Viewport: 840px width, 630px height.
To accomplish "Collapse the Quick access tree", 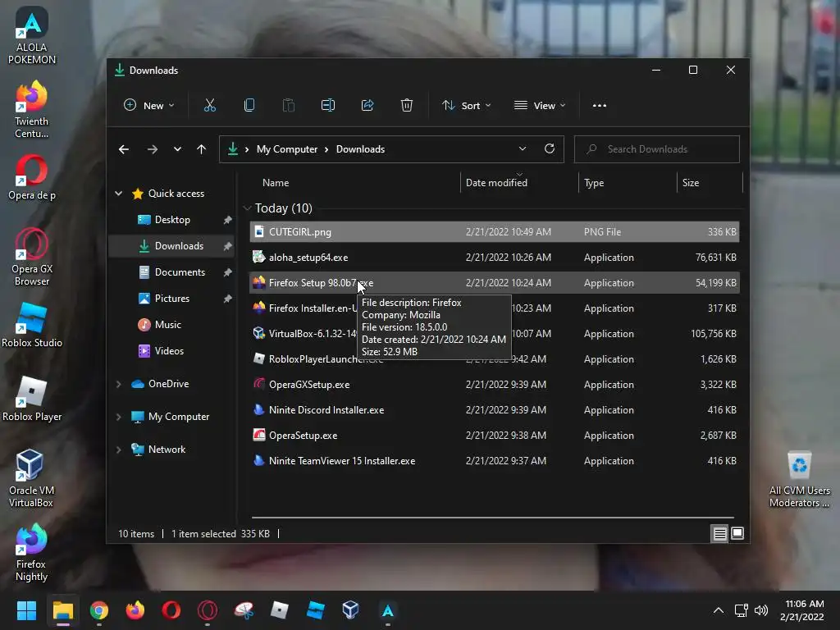I will pyautogui.click(x=118, y=194).
